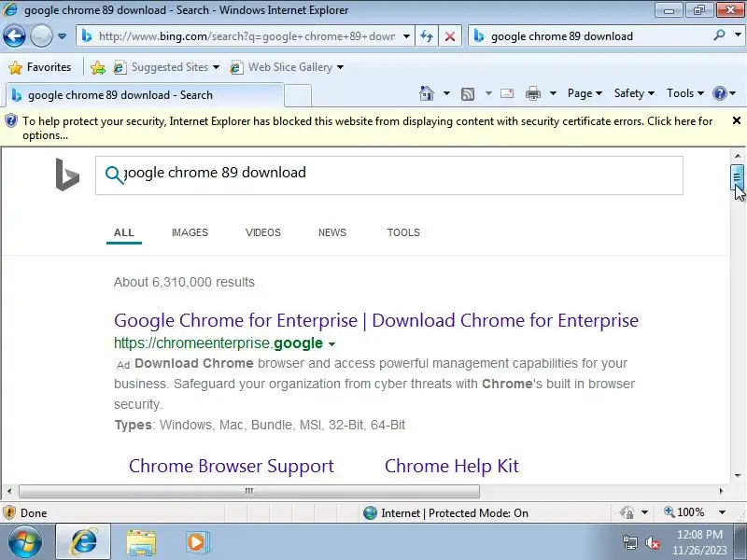747x560 pixels.
Task: Click the network tray icon
Action: point(629,542)
